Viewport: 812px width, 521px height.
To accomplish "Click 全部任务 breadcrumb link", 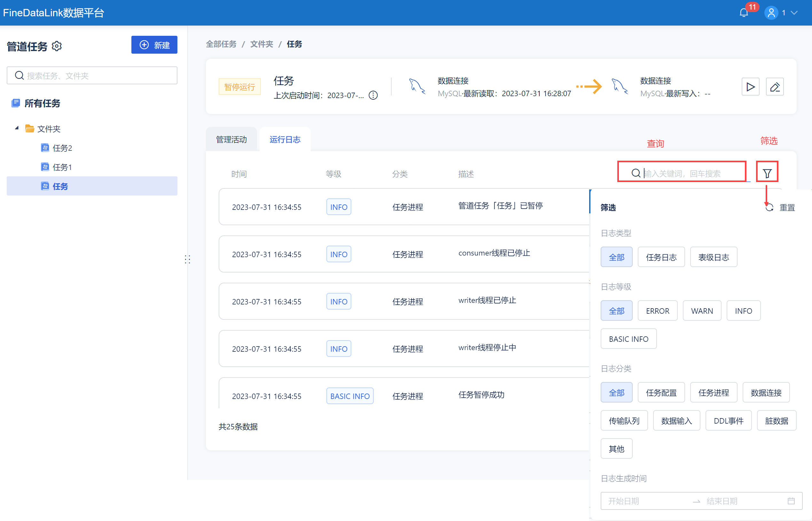I will [221, 44].
